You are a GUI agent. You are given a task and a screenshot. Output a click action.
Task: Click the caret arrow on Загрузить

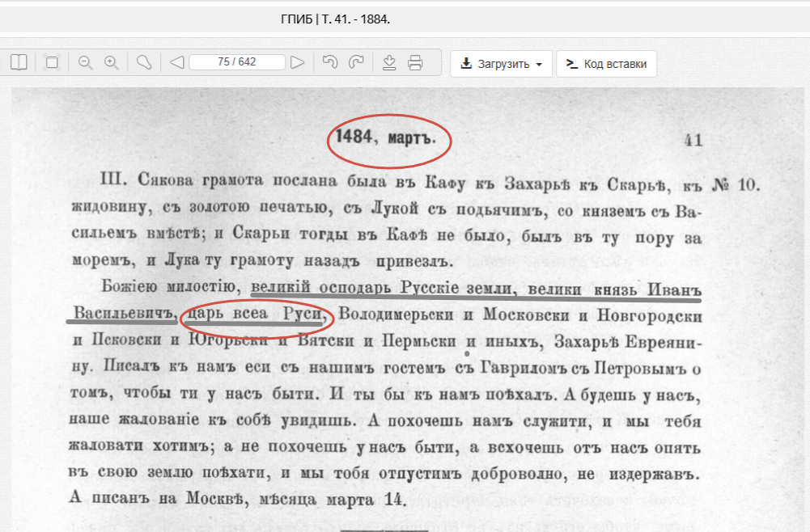pyautogui.click(x=539, y=65)
